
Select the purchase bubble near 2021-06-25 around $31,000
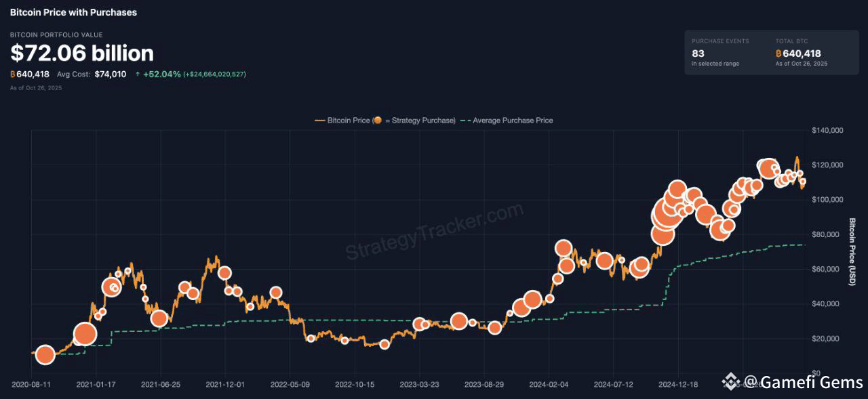pos(159,318)
